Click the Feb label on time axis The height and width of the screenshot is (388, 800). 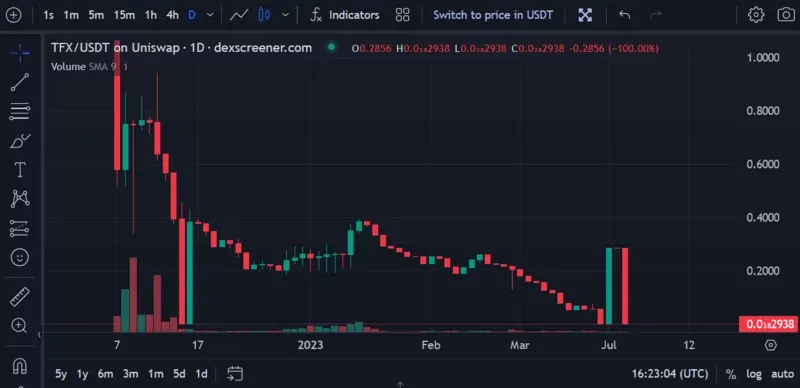pos(430,345)
